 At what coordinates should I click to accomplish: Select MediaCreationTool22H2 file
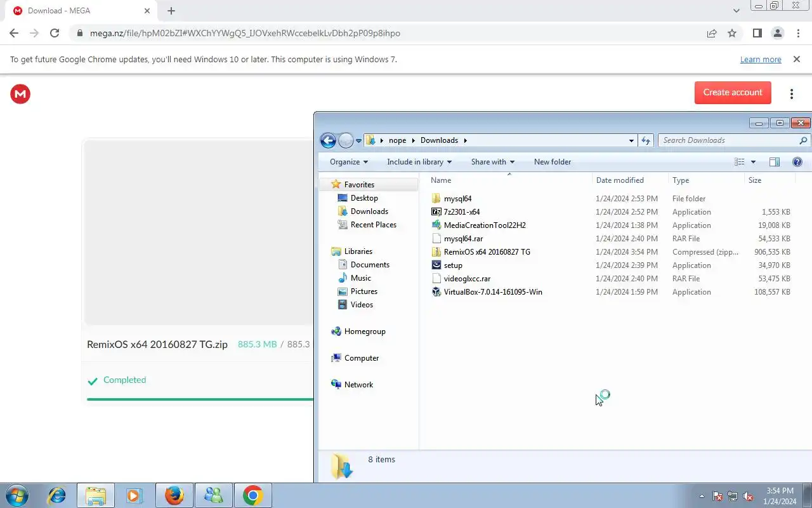coord(485,225)
